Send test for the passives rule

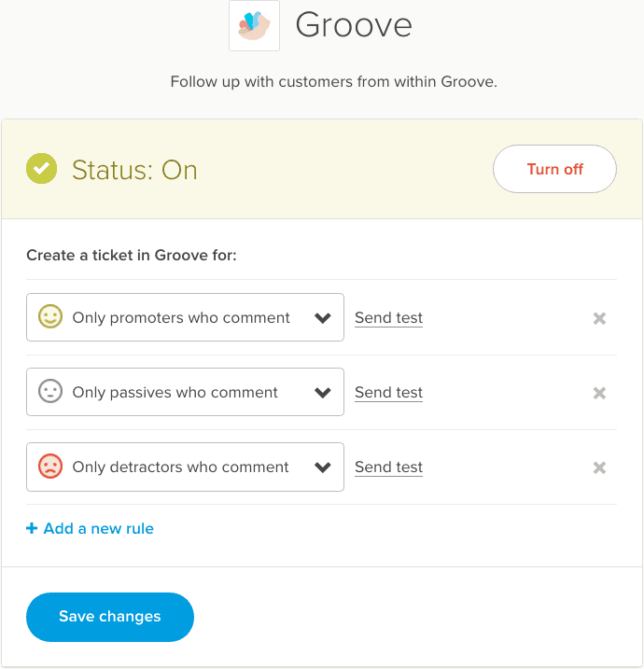388,393
